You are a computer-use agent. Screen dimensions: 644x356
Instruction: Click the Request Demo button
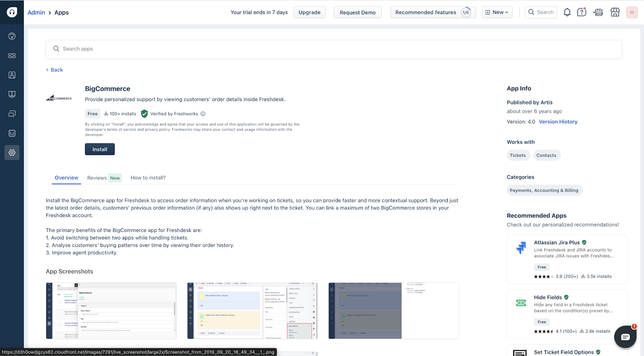coord(357,12)
